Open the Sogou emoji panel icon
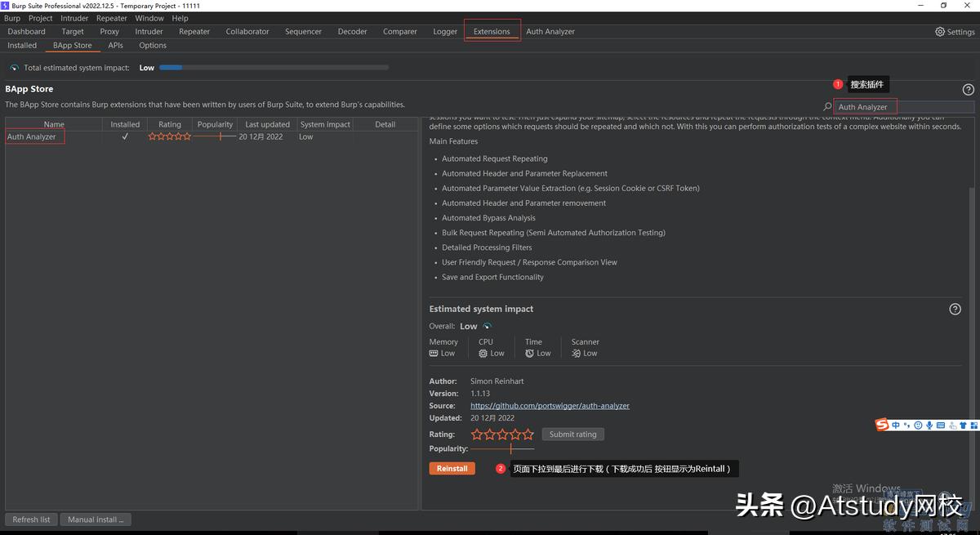Viewport: 980px width, 535px height. click(x=917, y=425)
